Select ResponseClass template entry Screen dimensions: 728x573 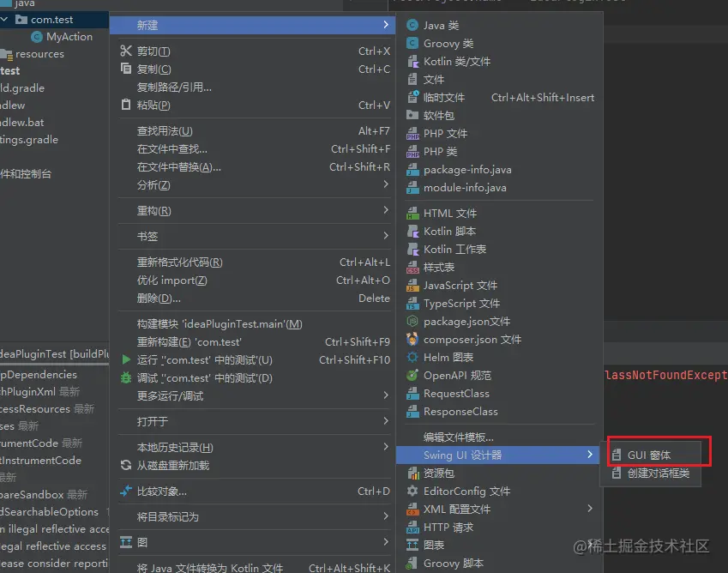pyautogui.click(x=499, y=412)
